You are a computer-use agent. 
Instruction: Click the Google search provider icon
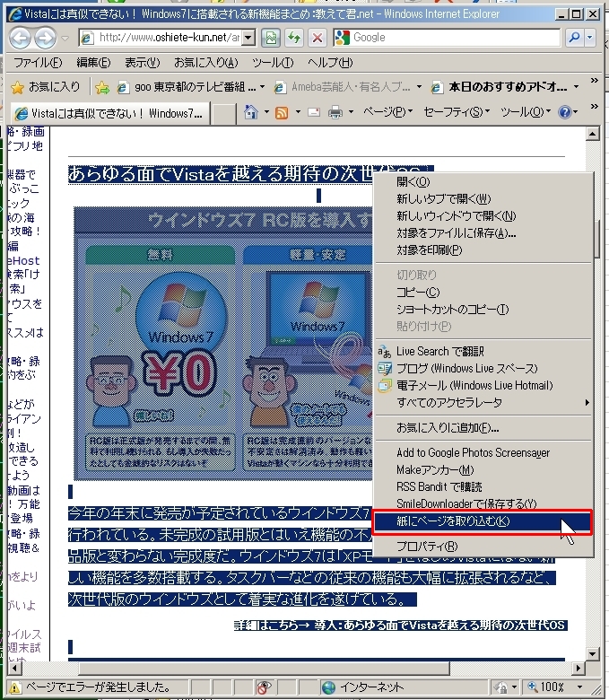(x=343, y=38)
